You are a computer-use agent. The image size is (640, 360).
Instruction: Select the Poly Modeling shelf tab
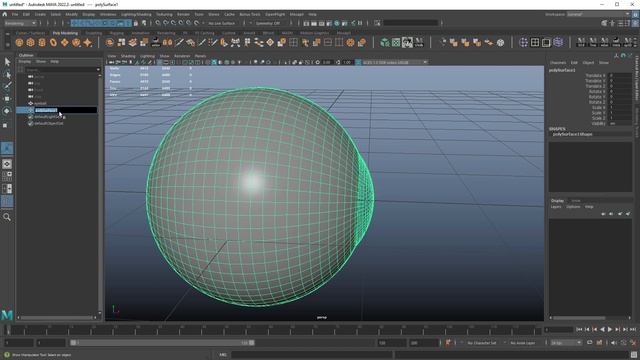65,33
